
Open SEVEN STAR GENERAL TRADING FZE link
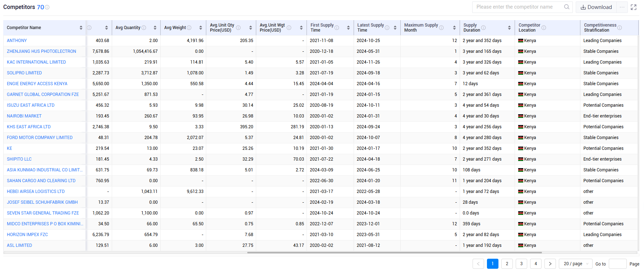(43, 213)
